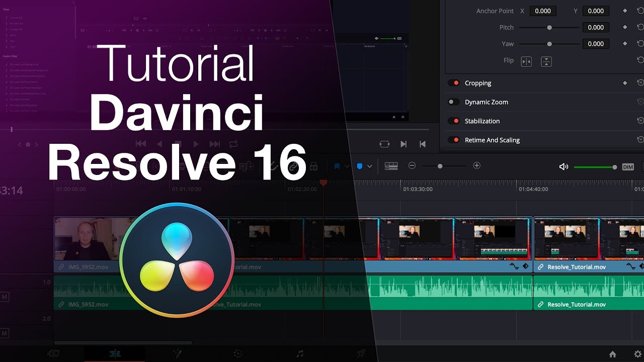Expand the Retime And Scaling section label

[x=492, y=140]
